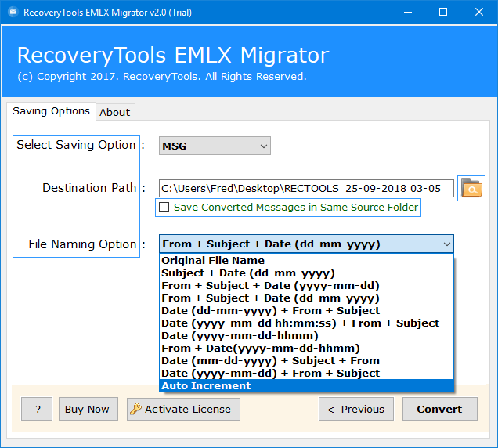Enable Save Converted Messages in Same Source Folder
498x448 pixels.
164,207
